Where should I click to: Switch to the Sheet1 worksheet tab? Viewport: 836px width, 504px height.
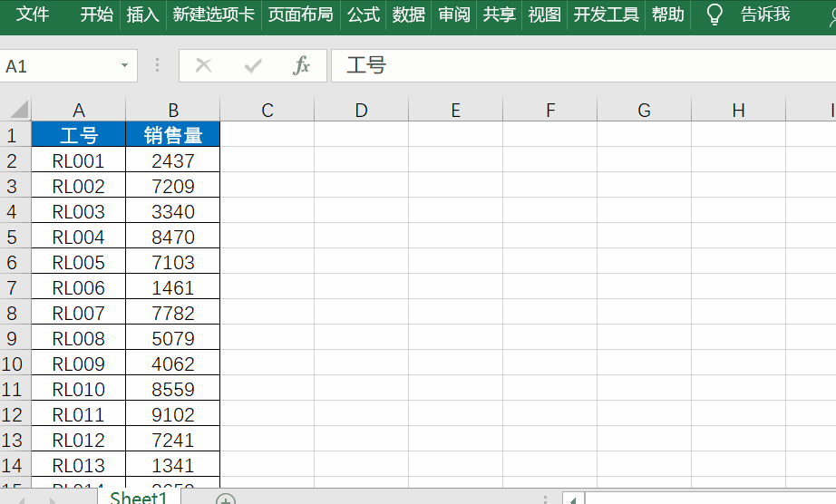139,497
